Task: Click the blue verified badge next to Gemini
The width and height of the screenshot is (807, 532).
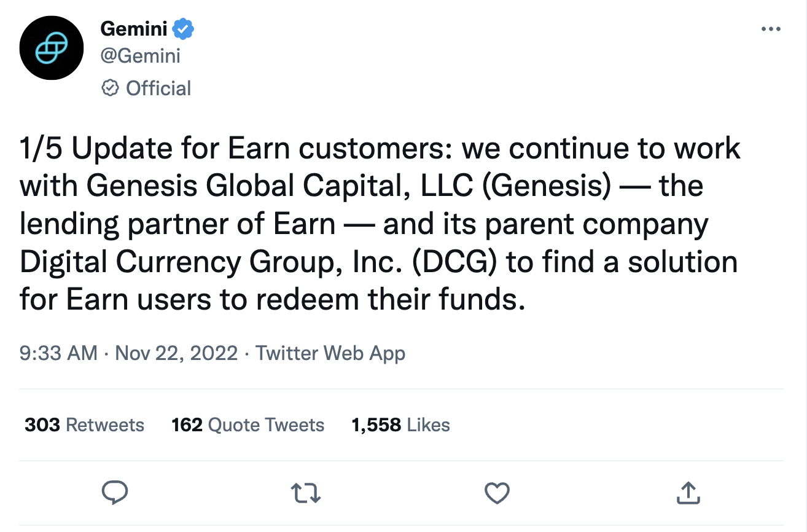Action: pyautogui.click(x=184, y=28)
